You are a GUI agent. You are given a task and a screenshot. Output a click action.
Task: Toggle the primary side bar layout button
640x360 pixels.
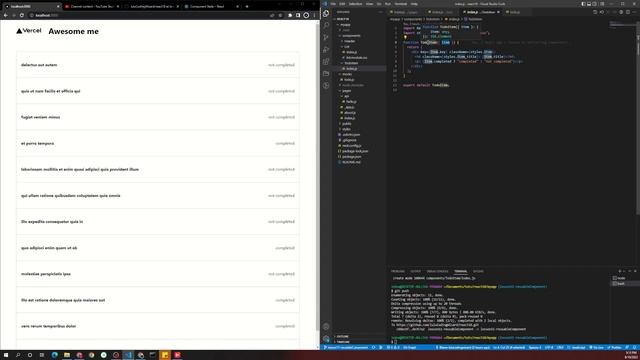click(x=583, y=4)
